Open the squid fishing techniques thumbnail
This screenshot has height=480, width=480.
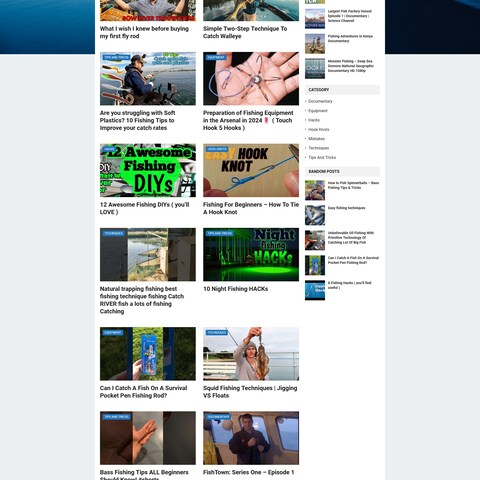[251, 354]
